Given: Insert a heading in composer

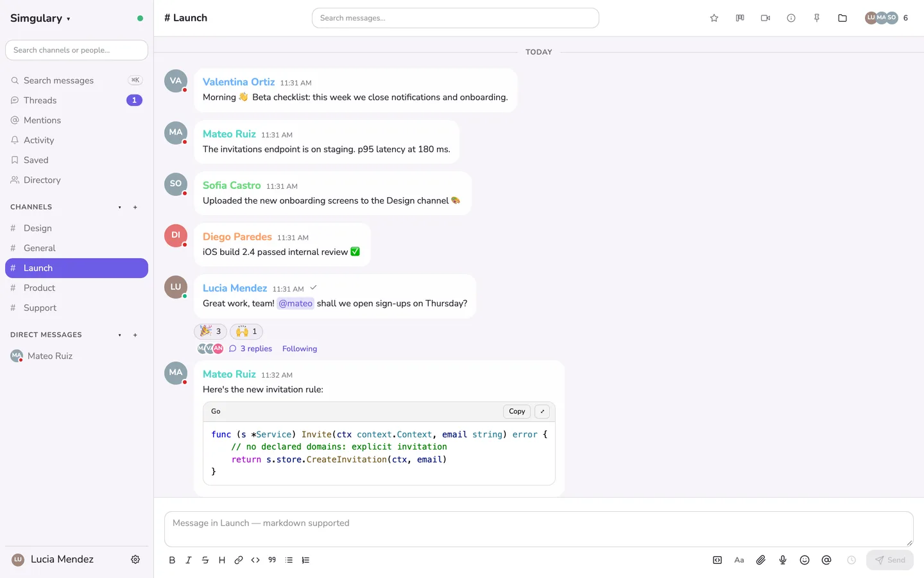Looking at the screenshot, I should [x=222, y=560].
